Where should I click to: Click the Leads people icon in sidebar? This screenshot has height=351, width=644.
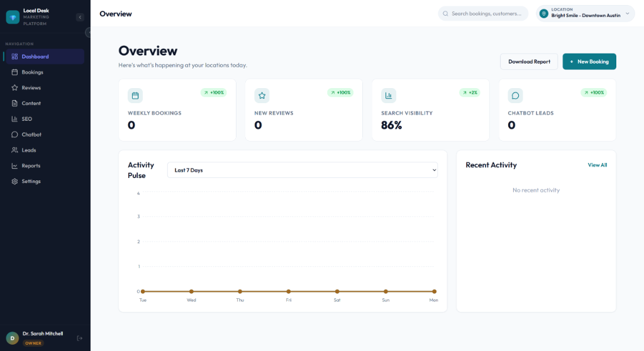click(15, 150)
